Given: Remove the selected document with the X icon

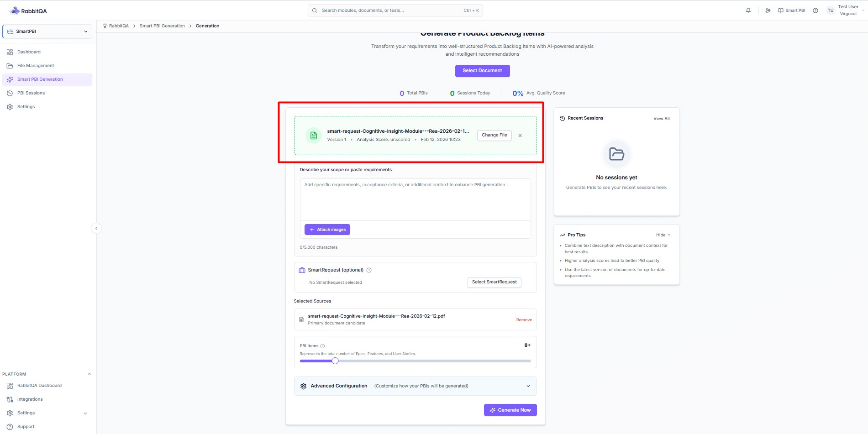Looking at the screenshot, I should tap(520, 136).
